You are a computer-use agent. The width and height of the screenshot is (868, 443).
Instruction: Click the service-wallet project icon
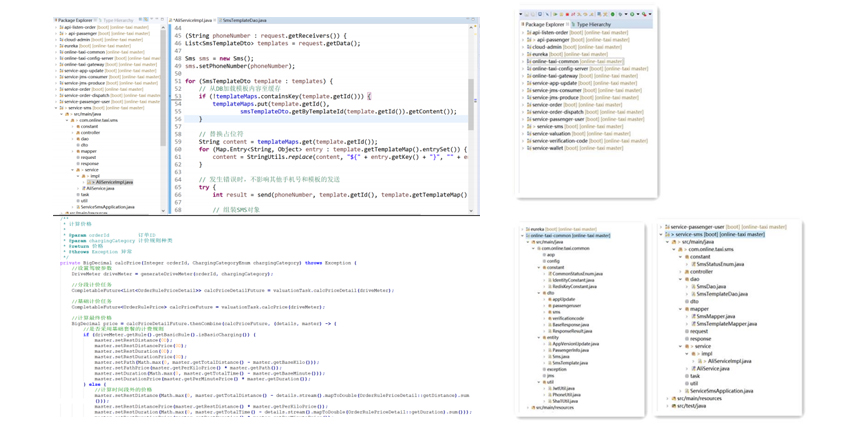pyautogui.click(x=529, y=148)
